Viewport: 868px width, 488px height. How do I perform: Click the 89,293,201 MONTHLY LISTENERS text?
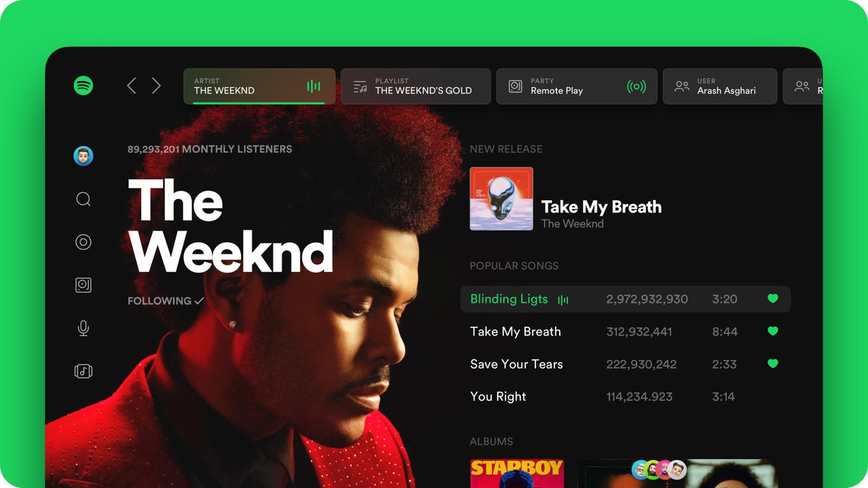tap(210, 149)
